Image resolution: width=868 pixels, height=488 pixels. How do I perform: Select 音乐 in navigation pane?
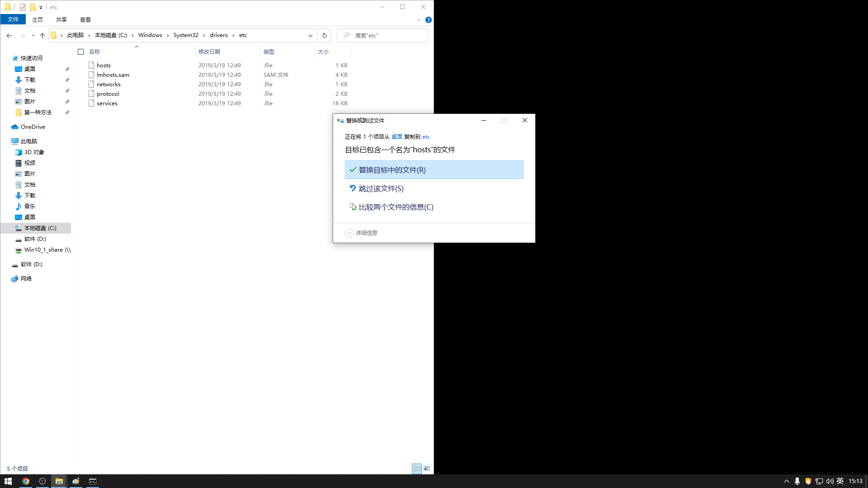click(30, 206)
